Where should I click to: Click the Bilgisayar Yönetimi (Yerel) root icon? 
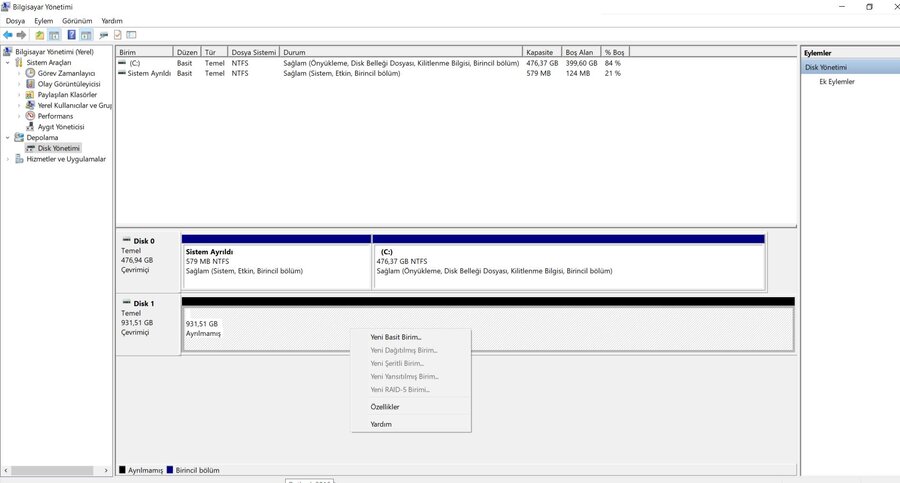[7, 52]
